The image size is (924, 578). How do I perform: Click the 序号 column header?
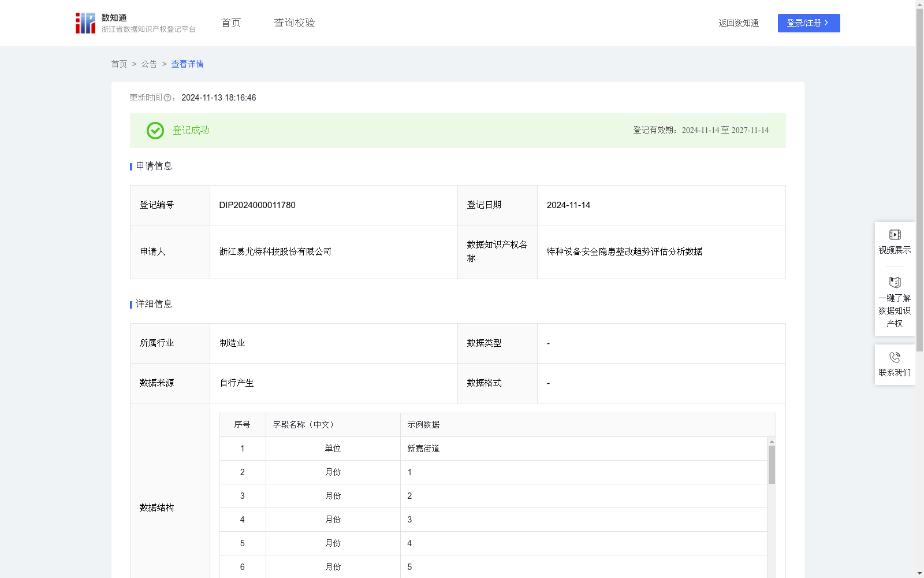pos(243,425)
